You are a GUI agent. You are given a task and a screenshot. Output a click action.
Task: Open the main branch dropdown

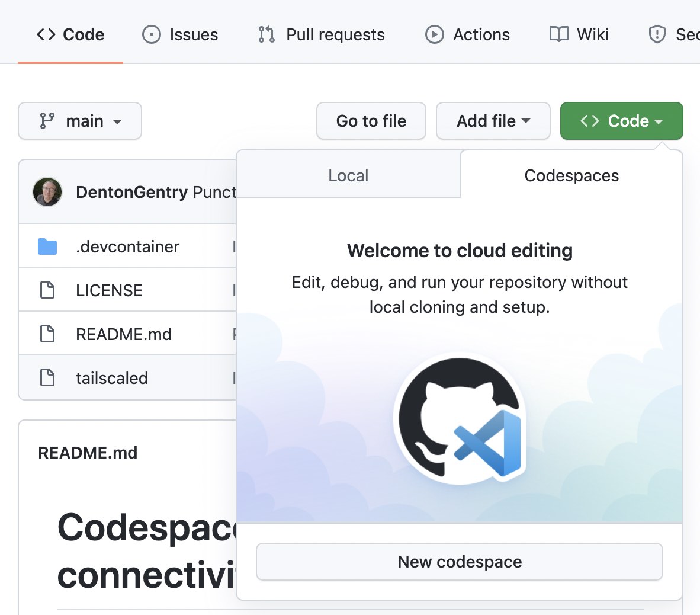[x=80, y=121]
